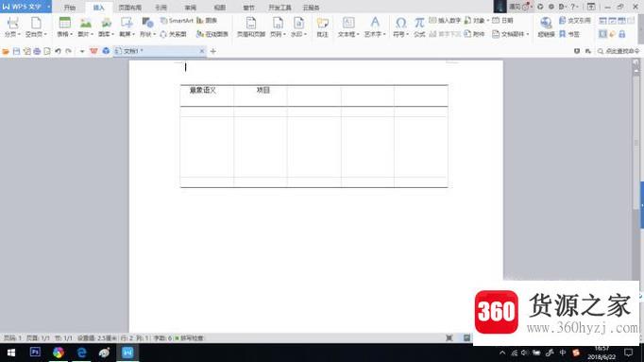The height and width of the screenshot is (362, 644).
Task: Open Photoshop from the Windows taskbar
Action: (35, 353)
